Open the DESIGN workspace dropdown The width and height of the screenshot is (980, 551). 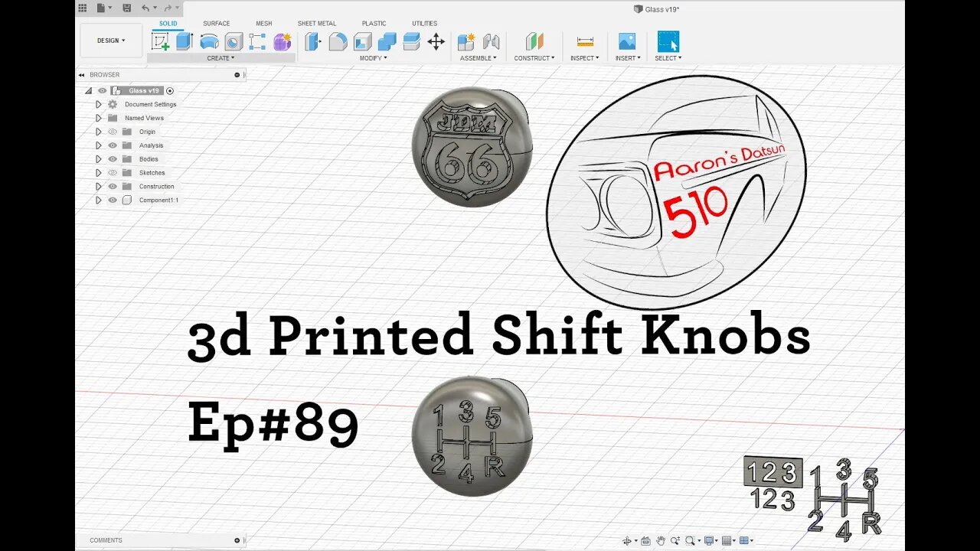click(111, 41)
